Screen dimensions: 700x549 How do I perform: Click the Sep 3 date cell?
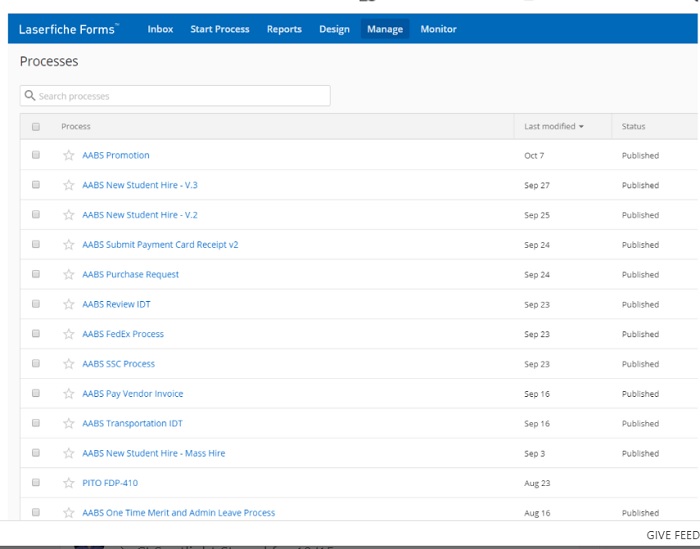point(534,454)
